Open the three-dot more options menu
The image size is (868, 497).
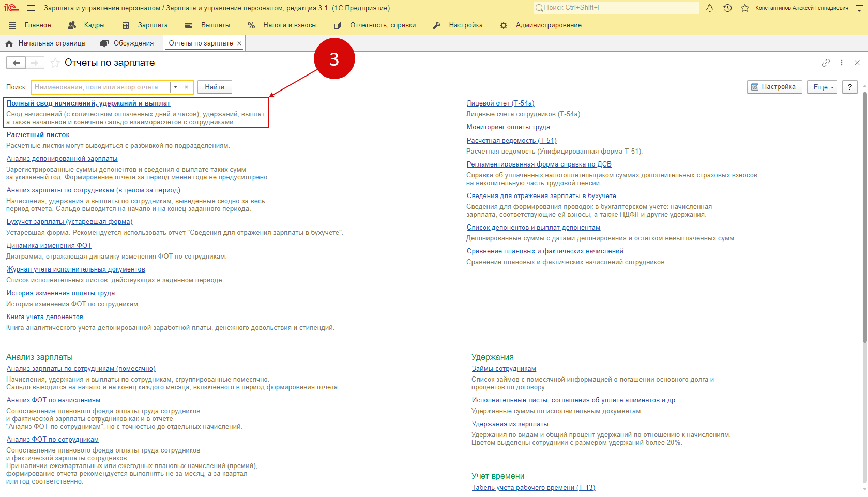tap(842, 63)
